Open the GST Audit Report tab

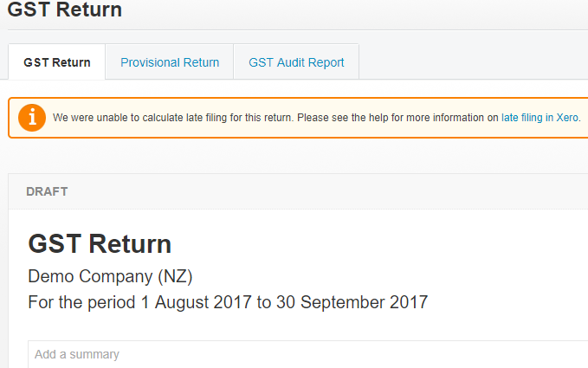(x=296, y=62)
